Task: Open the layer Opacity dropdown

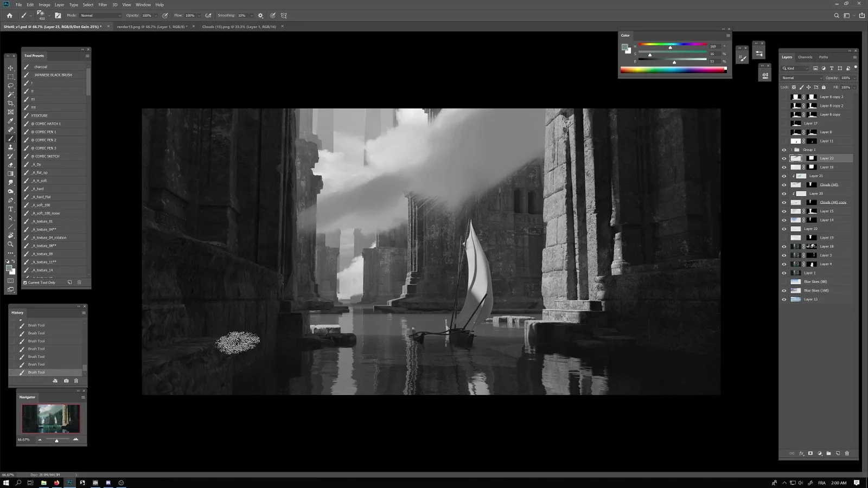Action: click(x=854, y=78)
